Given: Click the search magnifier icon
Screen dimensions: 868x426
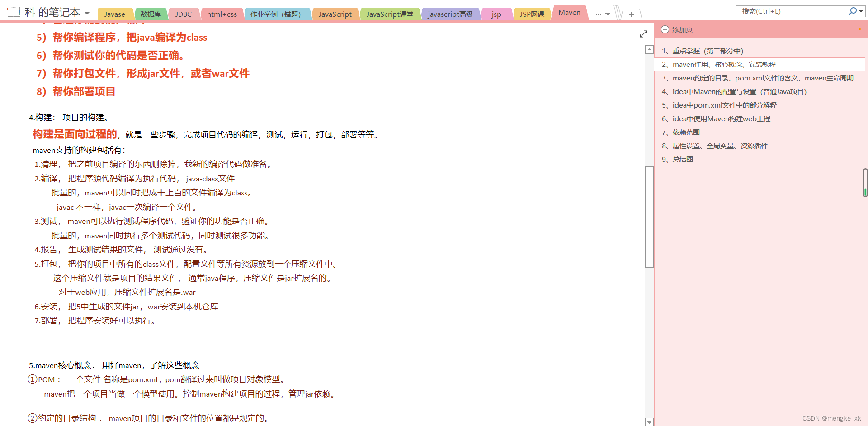Looking at the screenshot, I should [x=852, y=11].
